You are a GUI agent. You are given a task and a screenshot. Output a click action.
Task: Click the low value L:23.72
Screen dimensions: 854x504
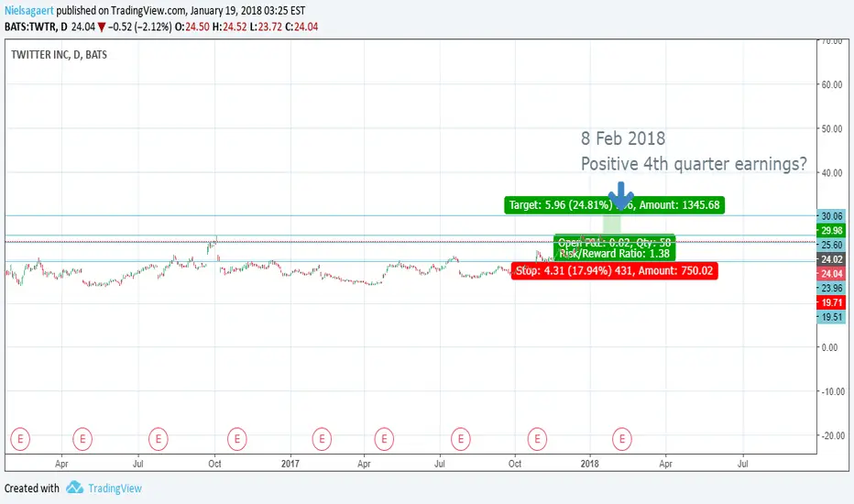coord(266,27)
